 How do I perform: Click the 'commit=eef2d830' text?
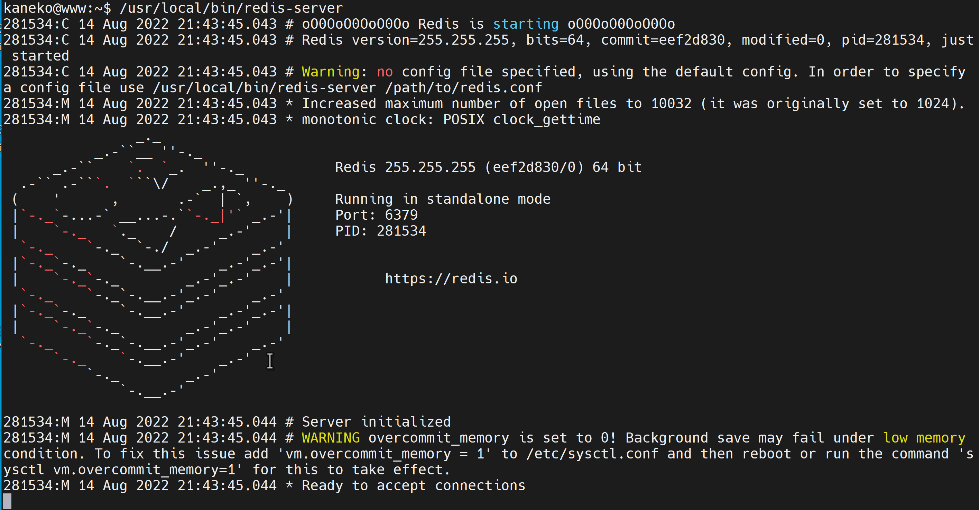pos(663,40)
